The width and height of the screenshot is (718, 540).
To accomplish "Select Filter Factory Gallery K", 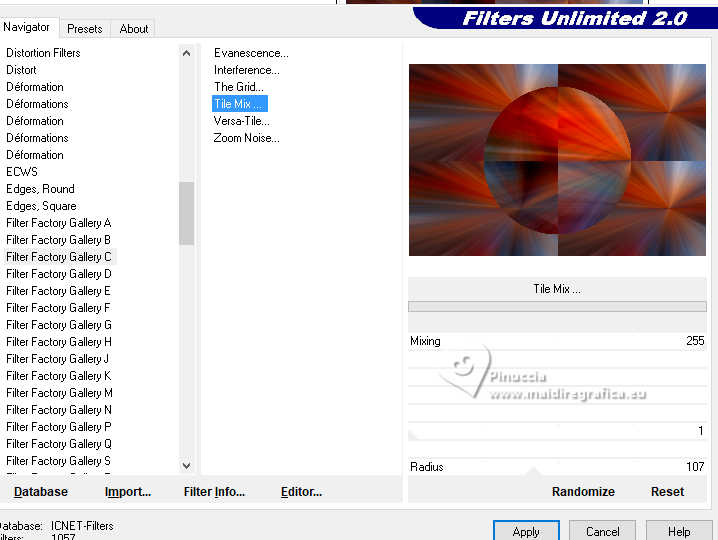I will click(x=59, y=376).
